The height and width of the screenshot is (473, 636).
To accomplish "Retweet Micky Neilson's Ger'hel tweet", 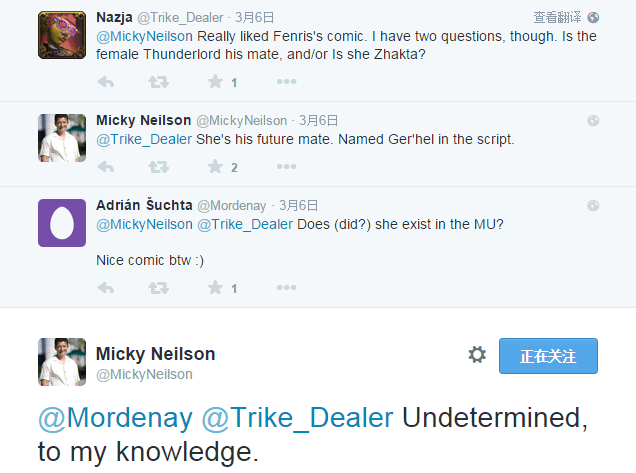I will (x=158, y=167).
